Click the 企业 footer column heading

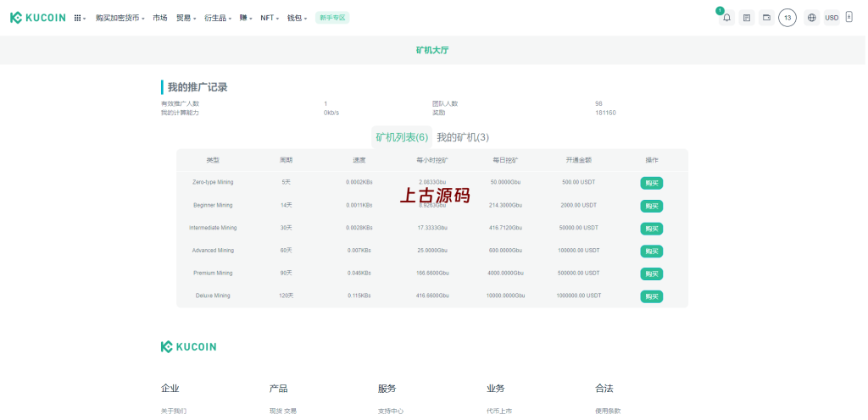170,389
